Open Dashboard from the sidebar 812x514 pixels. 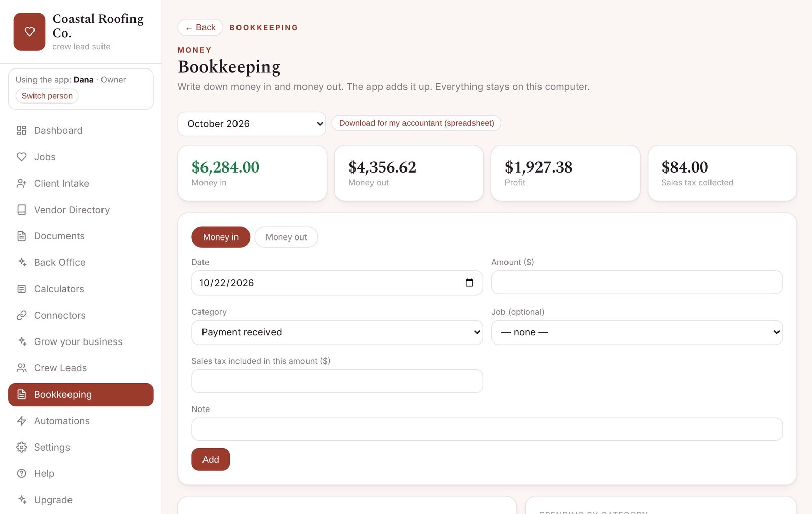pyautogui.click(x=81, y=130)
